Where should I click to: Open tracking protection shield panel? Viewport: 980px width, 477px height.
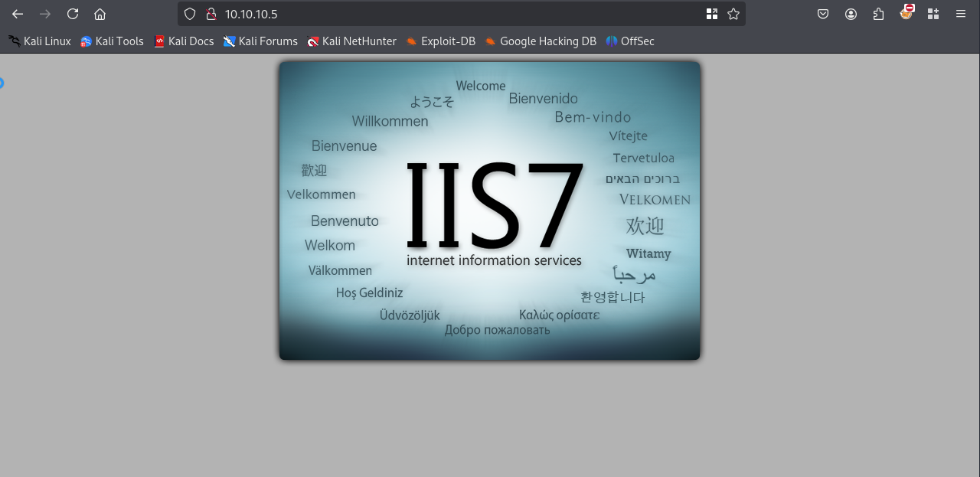(x=190, y=14)
